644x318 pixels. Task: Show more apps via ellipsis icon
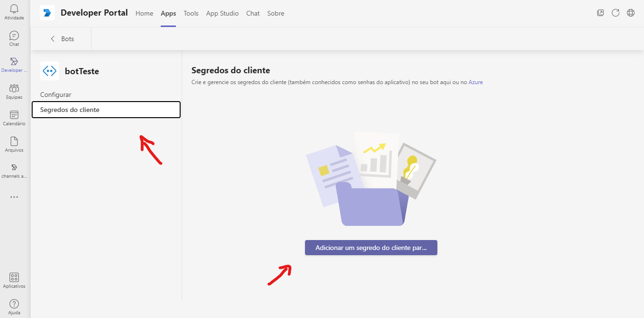click(x=14, y=197)
